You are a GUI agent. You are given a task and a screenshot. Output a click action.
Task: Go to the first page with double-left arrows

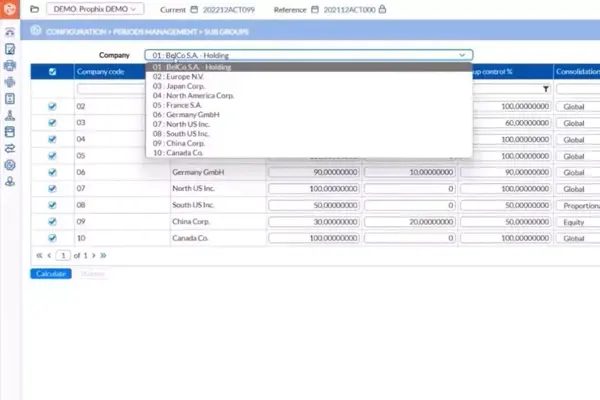pos(39,255)
